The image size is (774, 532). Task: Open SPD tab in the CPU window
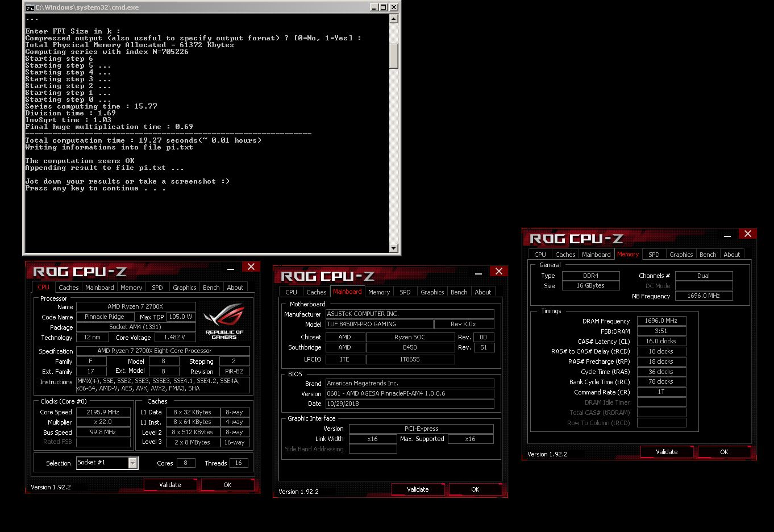157,288
